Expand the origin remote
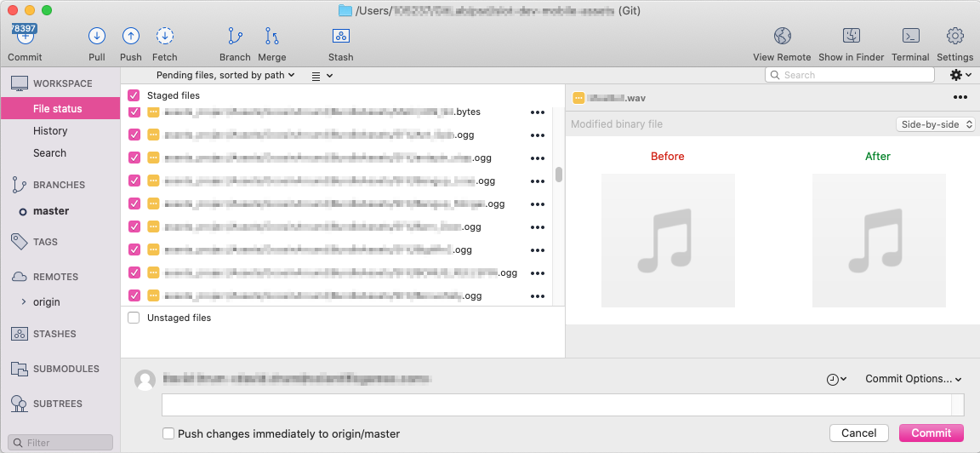This screenshot has height=453, width=980. [24, 301]
